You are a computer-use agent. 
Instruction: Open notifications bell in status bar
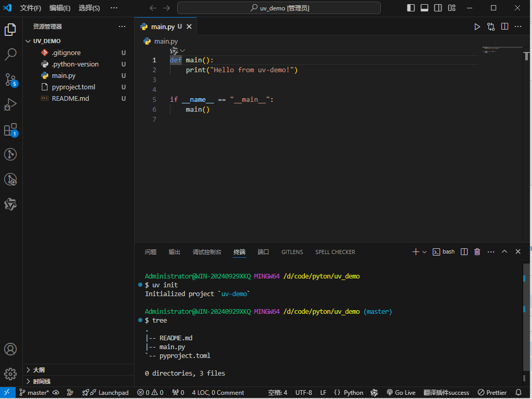(x=518, y=393)
